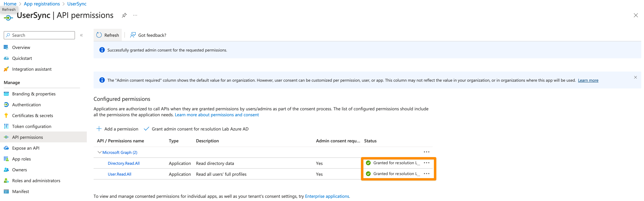Go to UserSync breadcrumb
This screenshot has width=644, height=201.
pos(77,4)
